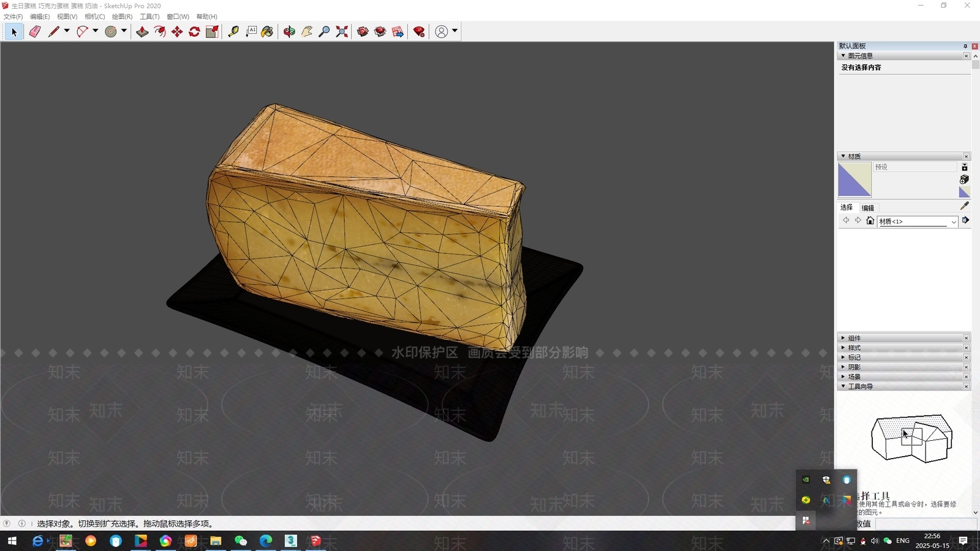980x551 pixels.
Task: Select the Circle shape tool
Action: coord(111,32)
